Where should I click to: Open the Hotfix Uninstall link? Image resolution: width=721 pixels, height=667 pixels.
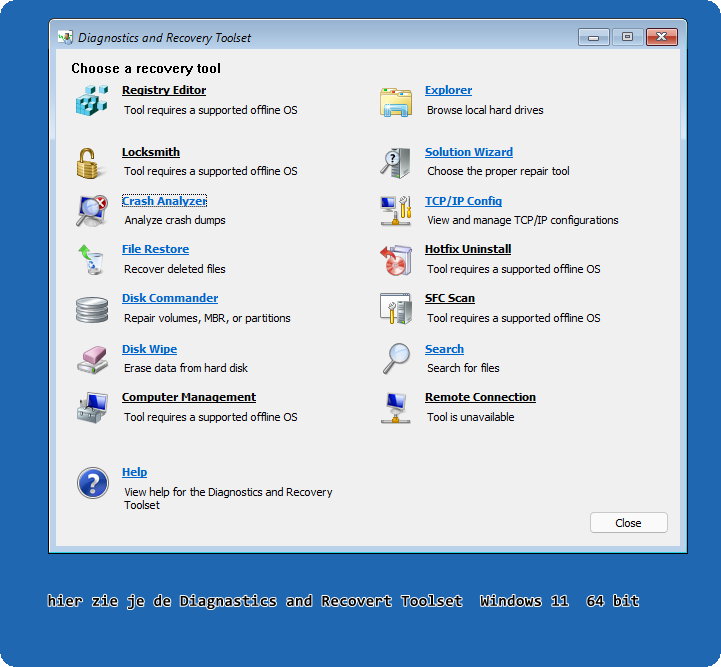pyautogui.click(x=468, y=249)
